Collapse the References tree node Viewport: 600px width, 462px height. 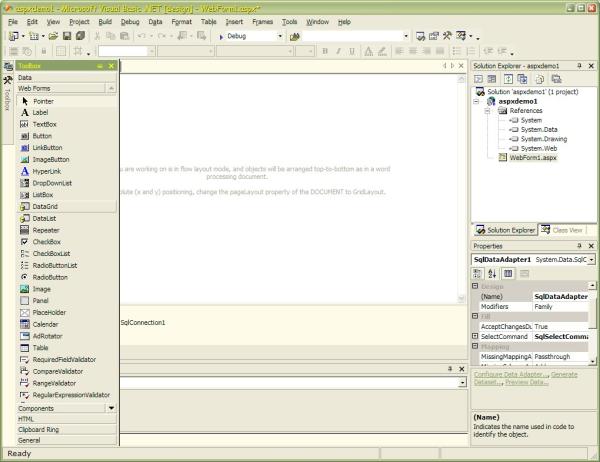point(487,111)
